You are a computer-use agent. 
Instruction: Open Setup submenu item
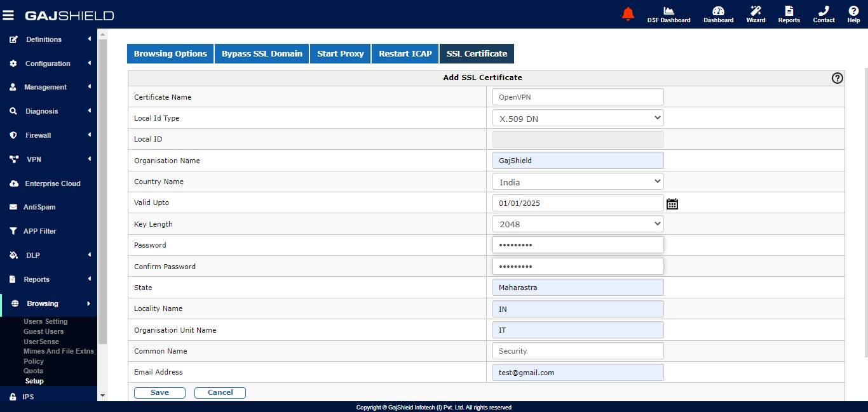pyautogui.click(x=34, y=381)
